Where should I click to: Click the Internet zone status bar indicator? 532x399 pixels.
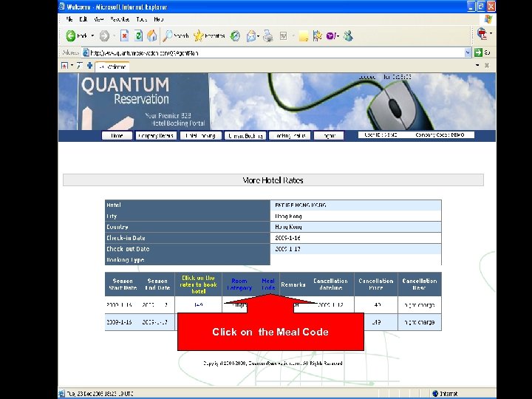pyautogui.click(x=445, y=394)
